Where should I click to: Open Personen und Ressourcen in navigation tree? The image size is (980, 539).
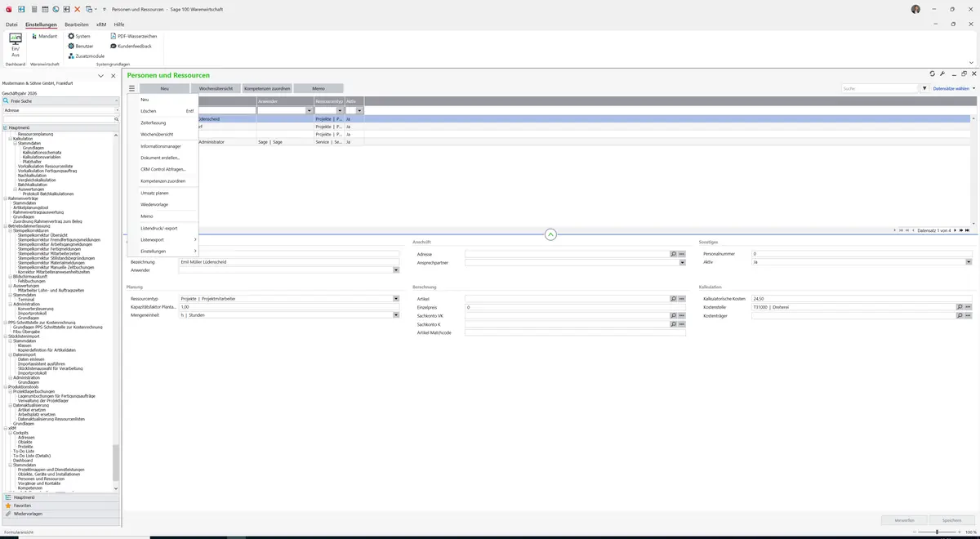point(41,479)
